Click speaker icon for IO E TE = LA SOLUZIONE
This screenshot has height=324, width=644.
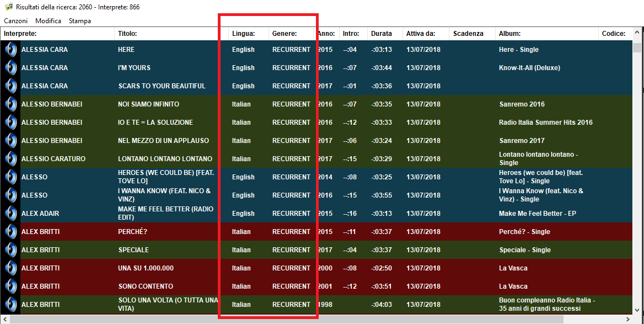(10, 122)
